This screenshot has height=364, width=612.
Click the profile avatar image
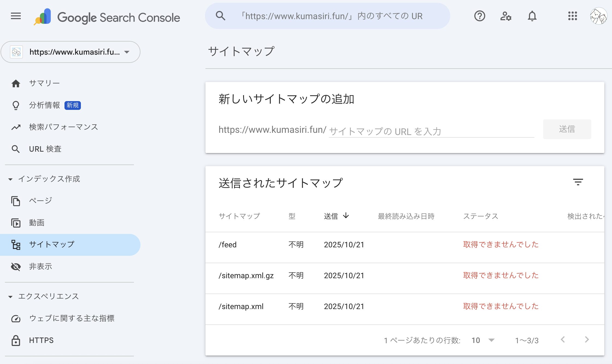pyautogui.click(x=599, y=16)
